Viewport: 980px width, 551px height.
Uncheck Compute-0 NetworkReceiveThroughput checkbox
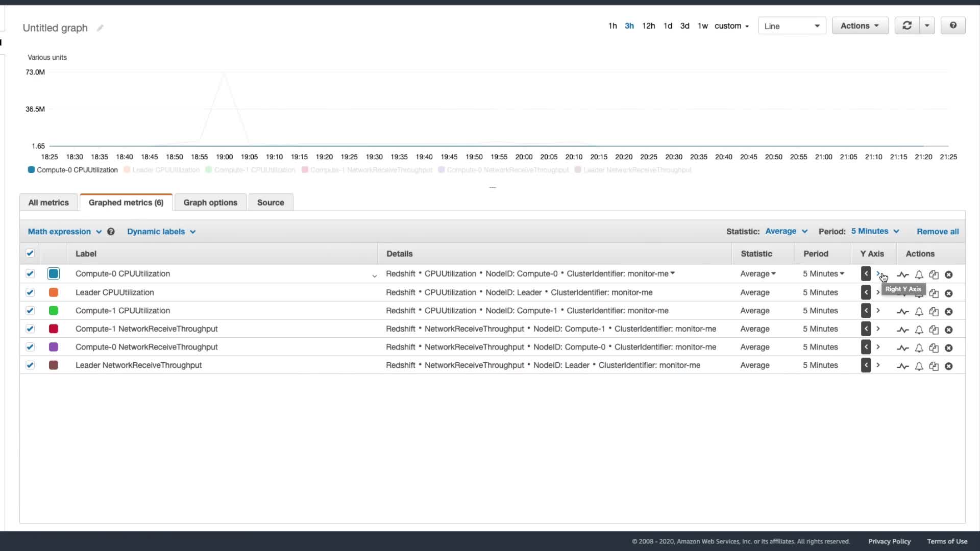point(30,347)
